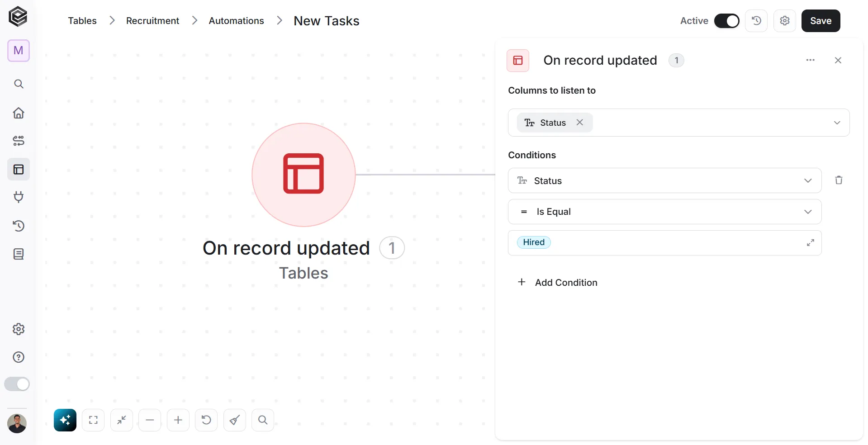
Task: Open search from the left sidebar
Action: pos(19,84)
